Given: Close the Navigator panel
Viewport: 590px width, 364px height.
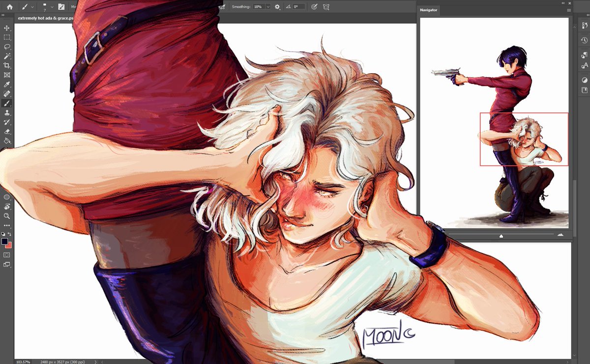Looking at the screenshot, I should tap(570, 3).
